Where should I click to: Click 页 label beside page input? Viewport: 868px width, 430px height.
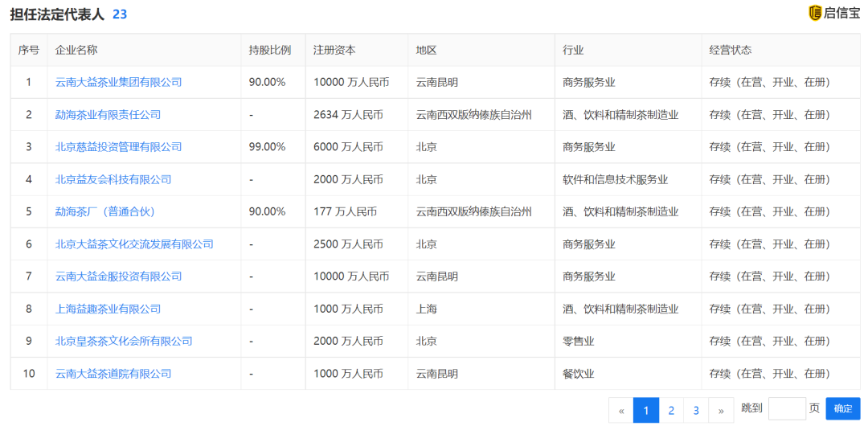pyautogui.click(x=814, y=409)
